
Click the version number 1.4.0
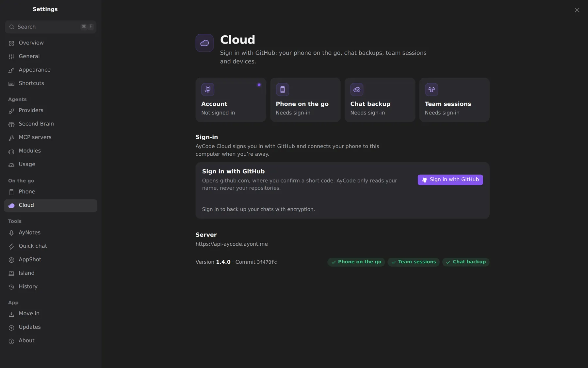[x=223, y=262]
